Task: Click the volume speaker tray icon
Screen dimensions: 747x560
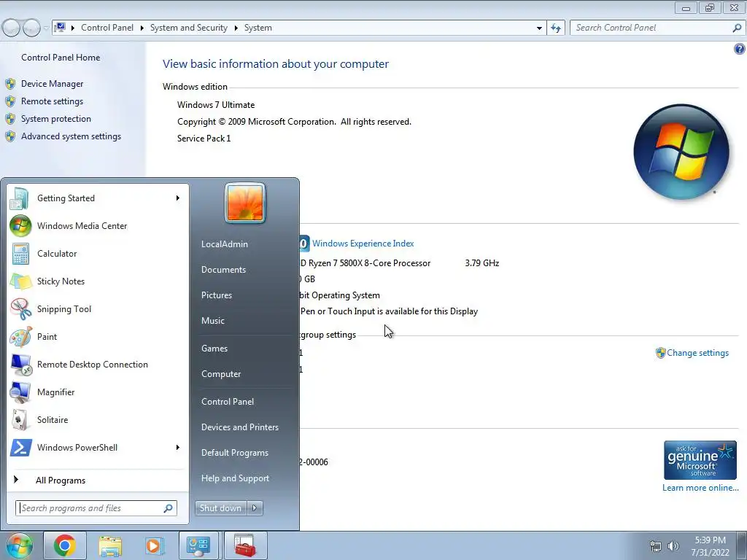Action: point(673,546)
